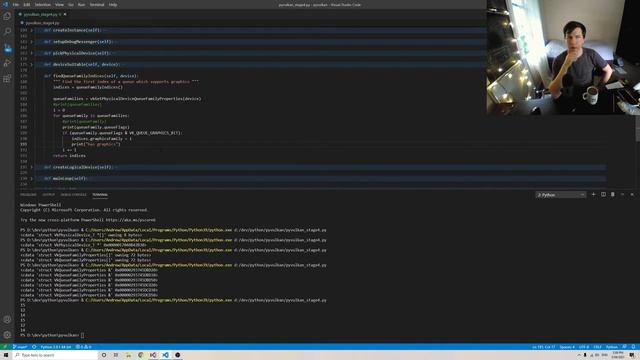Open the remote window status bar indicator
This screenshot has width=640, height=360.
click(5, 347)
